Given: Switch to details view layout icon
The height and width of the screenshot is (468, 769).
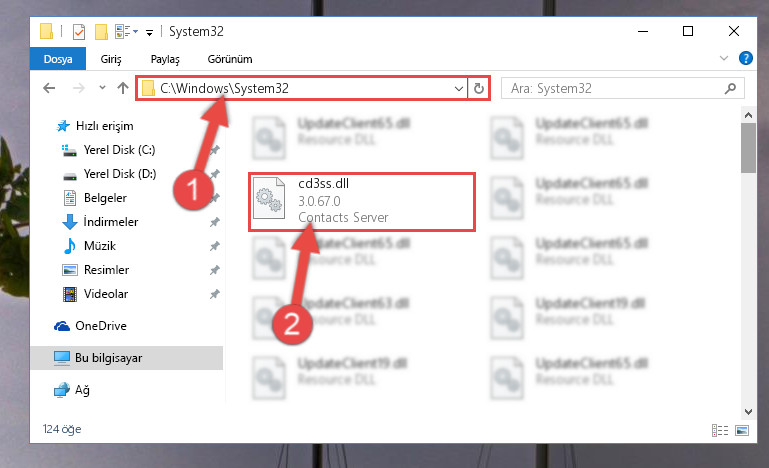Looking at the screenshot, I should tap(719, 431).
